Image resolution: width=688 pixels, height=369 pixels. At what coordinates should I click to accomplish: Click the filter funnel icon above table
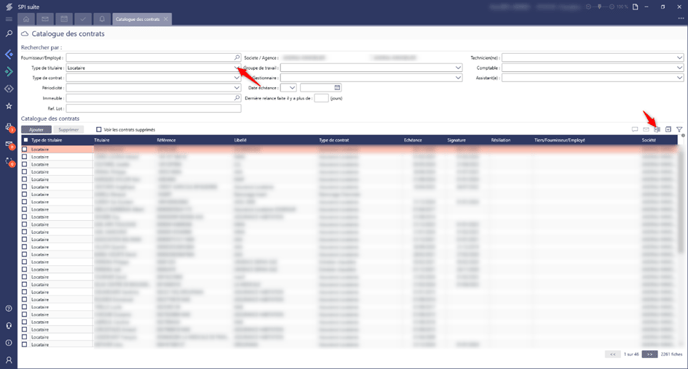[x=679, y=129]
